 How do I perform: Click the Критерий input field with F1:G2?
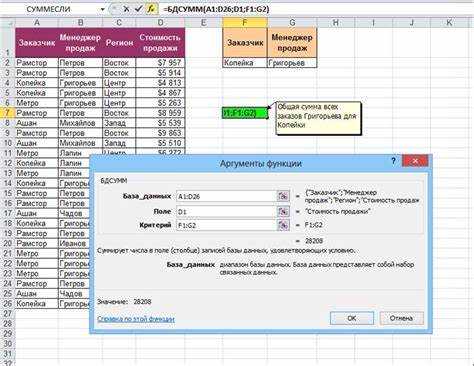pos(226,225)
